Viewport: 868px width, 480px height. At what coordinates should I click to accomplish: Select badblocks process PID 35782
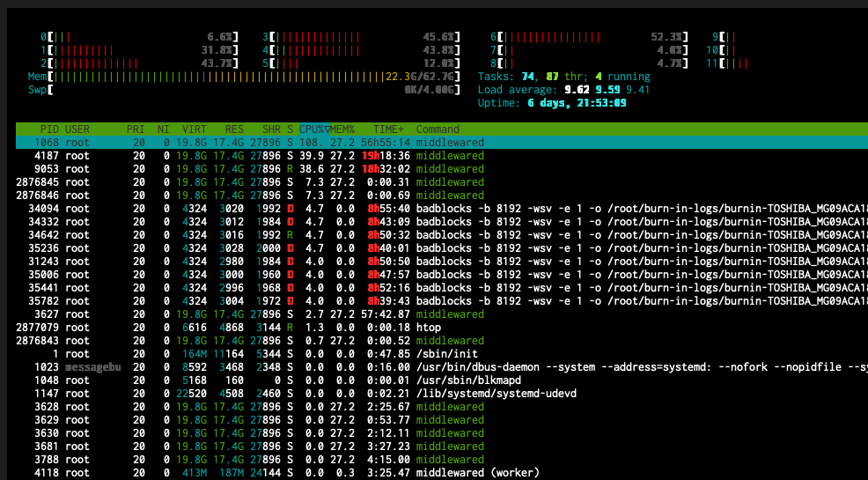442,301
